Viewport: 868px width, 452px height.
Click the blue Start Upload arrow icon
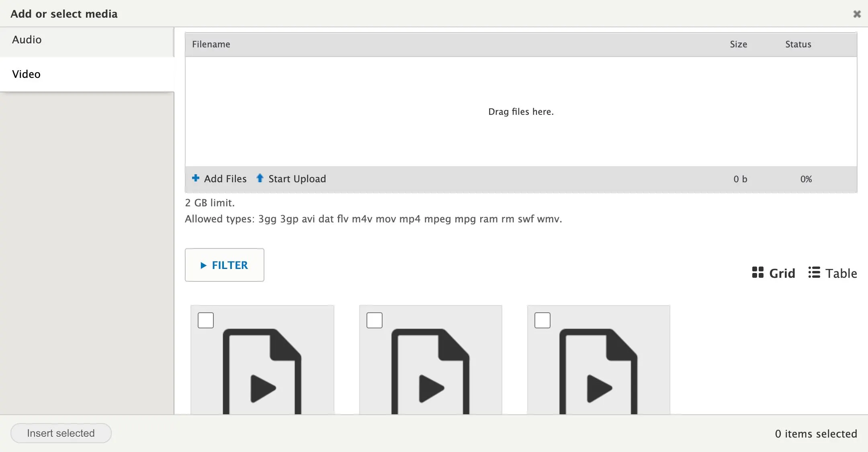(x=260, y=178)
